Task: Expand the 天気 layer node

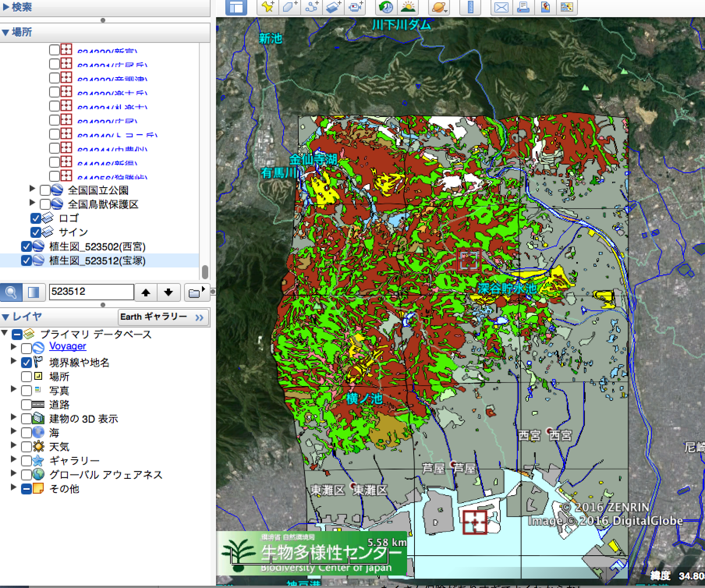Action: 14,446
